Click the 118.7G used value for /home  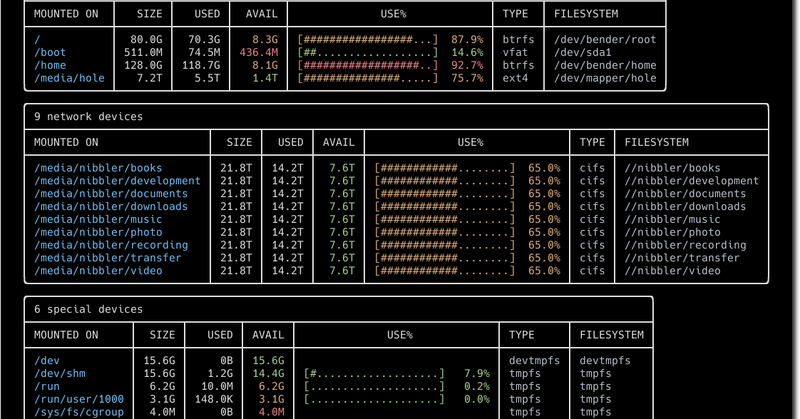201,65
